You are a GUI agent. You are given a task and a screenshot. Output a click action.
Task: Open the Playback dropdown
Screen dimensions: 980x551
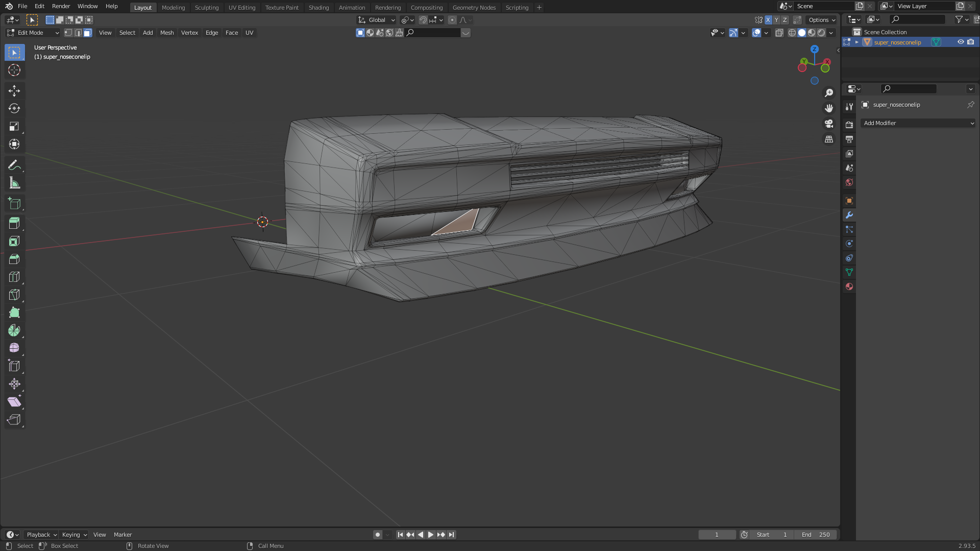click(x=42, y=535)
